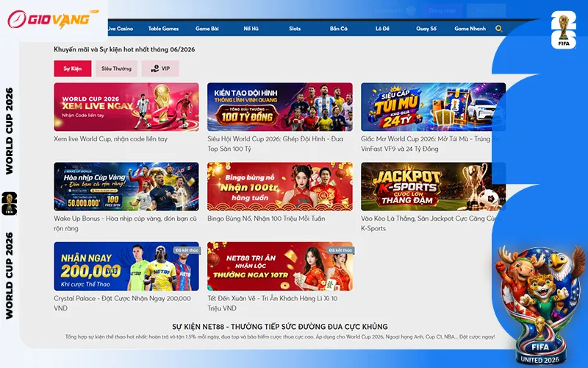The height and width of the screenshot is (368, 588).
Task: Open the Jackpot K-Sports banner
Action: tap(433, 187)
